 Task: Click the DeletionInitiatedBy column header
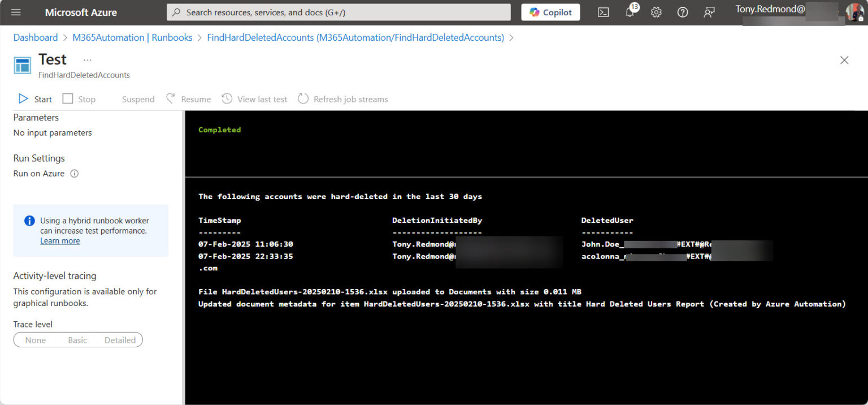pyautogui.click(x=437, y=220)
